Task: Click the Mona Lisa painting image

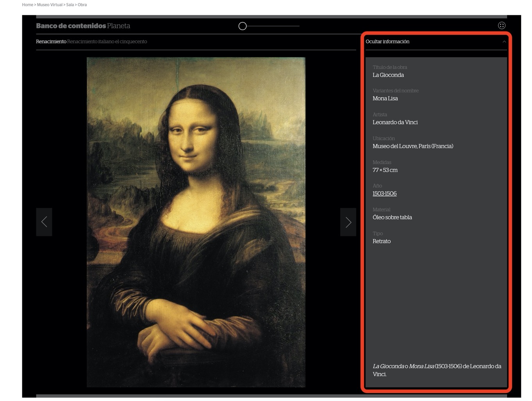Action: (196, 222)
